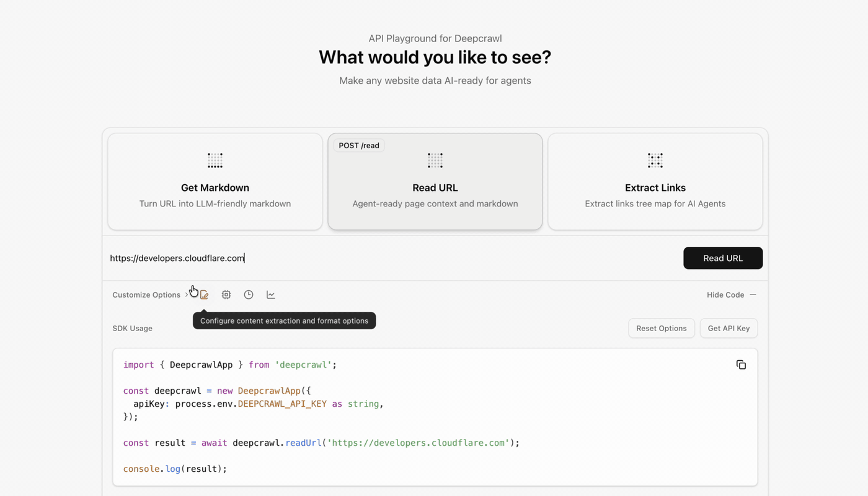Image resolution: width=868 pixels, height=496 pixels.
Task: Click "API Playground for Deepcrawl" text
Action: (435, 38)
